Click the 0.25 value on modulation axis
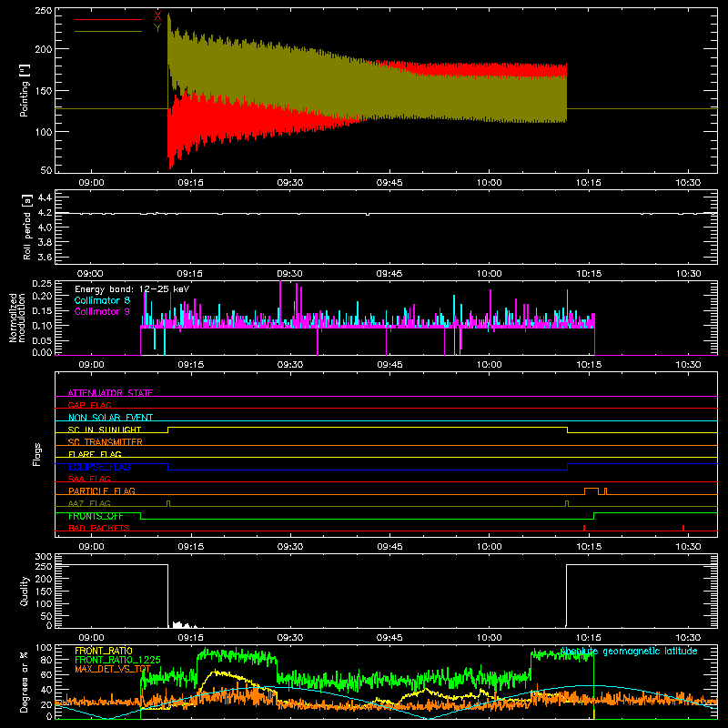This screenshot has width=728, height=728. pos(42,284)
